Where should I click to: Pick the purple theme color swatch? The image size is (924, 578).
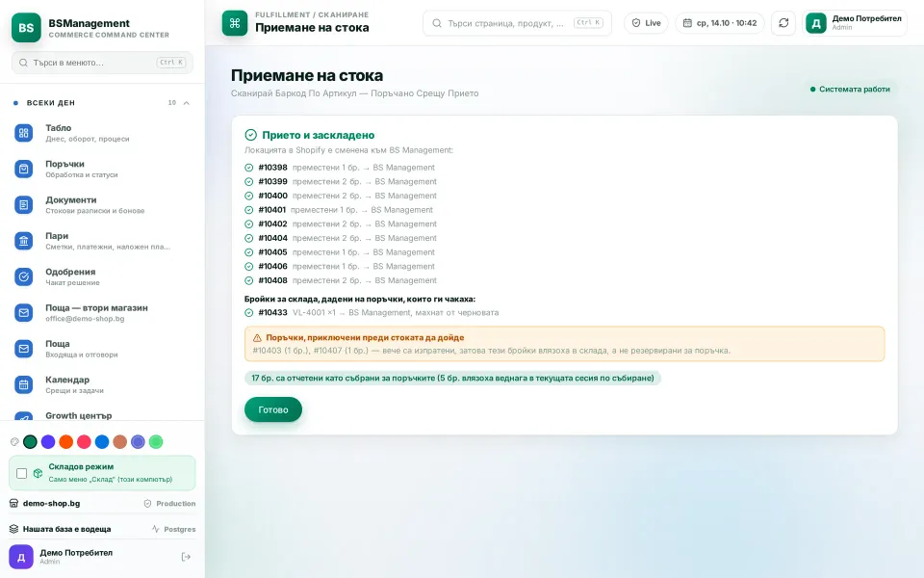coord(48,442)
